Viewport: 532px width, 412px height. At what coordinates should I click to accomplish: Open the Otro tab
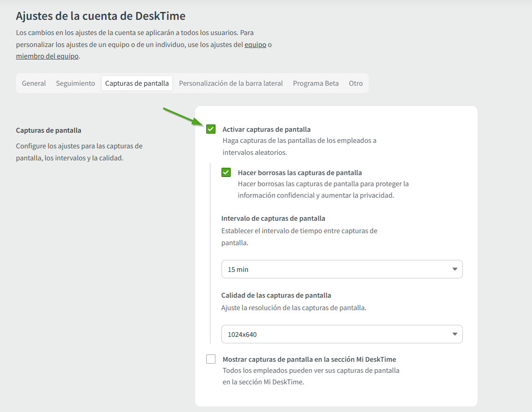[356, 83]
